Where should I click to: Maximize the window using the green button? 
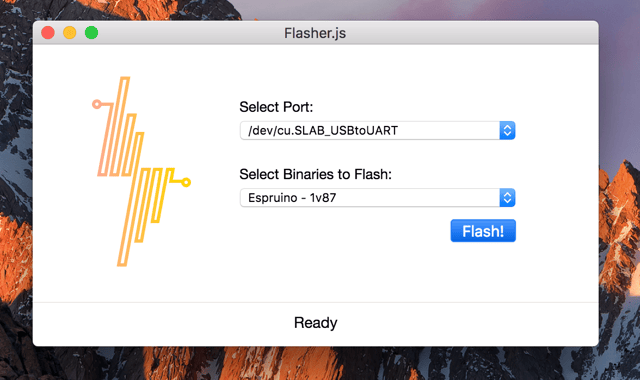click(91, 33)
